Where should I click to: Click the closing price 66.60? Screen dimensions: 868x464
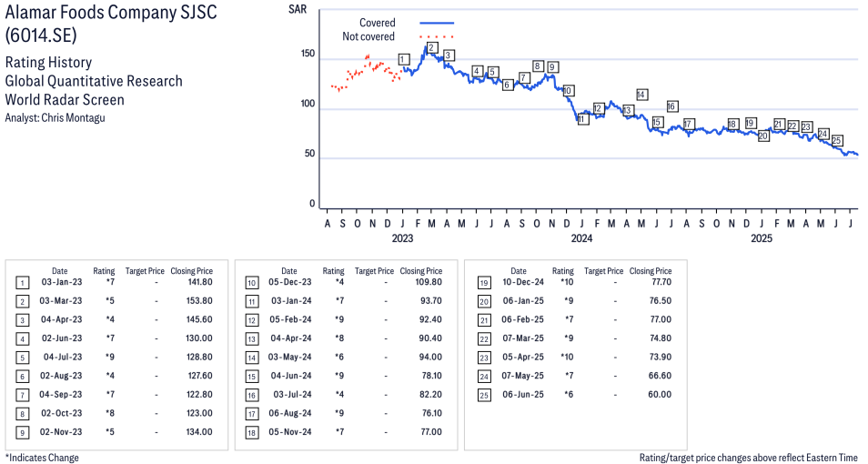(x=661, y=376)
